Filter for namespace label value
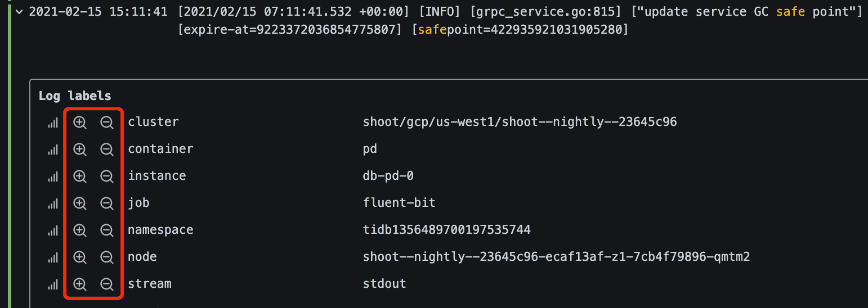This screenshot has height=308, width=868. click(80, 230)
